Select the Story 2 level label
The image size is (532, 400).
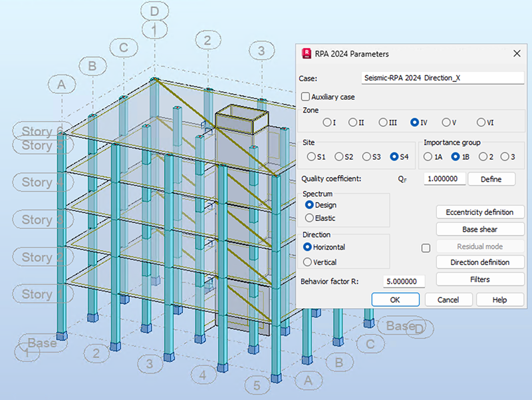[x=43, y=257]
